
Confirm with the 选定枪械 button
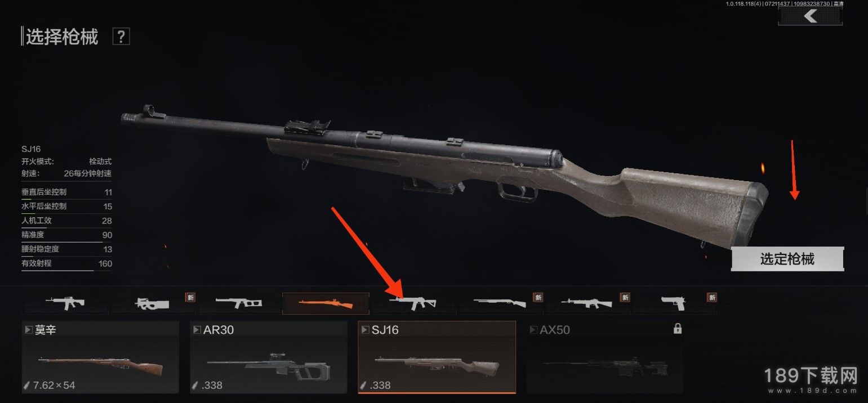(787, 259)
